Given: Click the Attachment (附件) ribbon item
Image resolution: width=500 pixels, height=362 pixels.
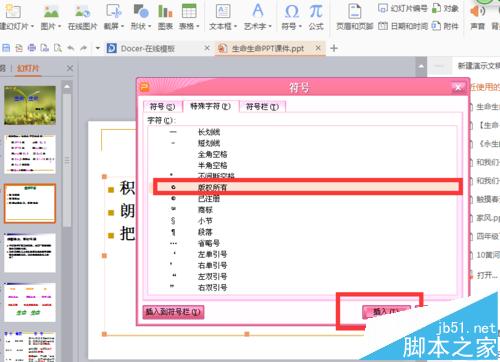Looking at the screenshot, I should [445, 26].
